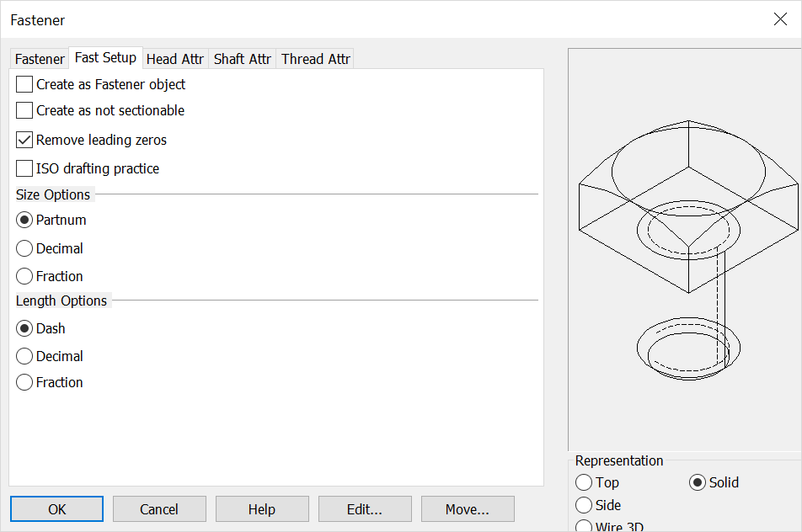Enable Create as Fastener object
This screenshot has width=802, height=532.
pos(24,84)
